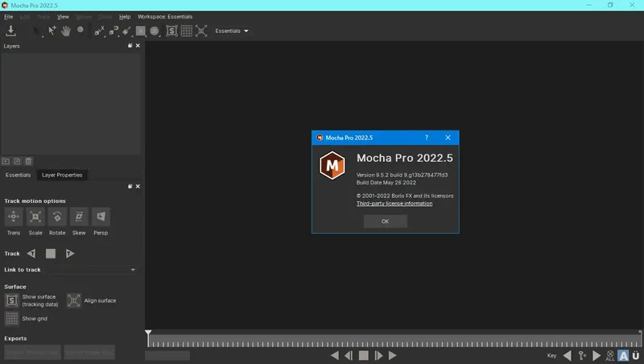Image resolution: width=644 pixels, height=364 pixels.
Task: Click the delete layer trash icon
Action: [28, 161]
